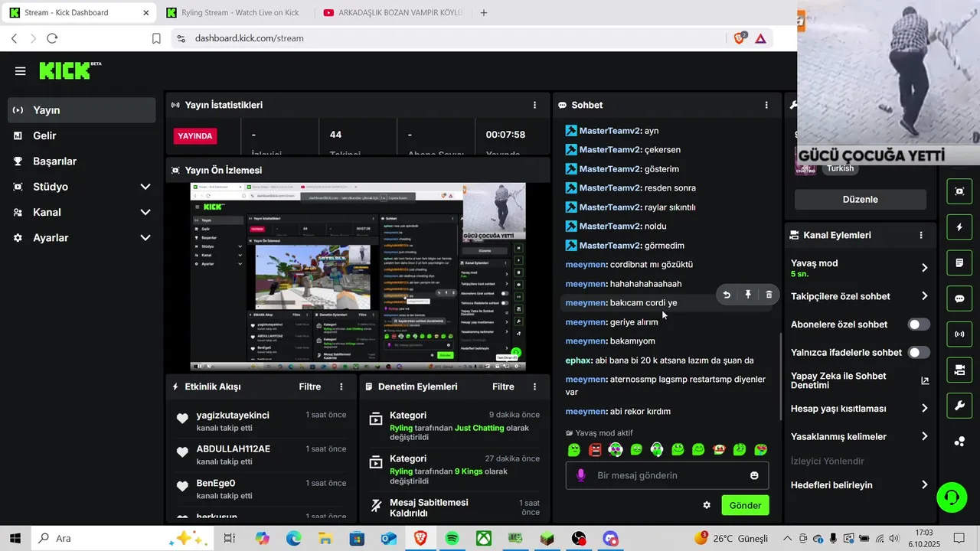Bookmark the page with the bookmark icon

(x=156, y=38)
